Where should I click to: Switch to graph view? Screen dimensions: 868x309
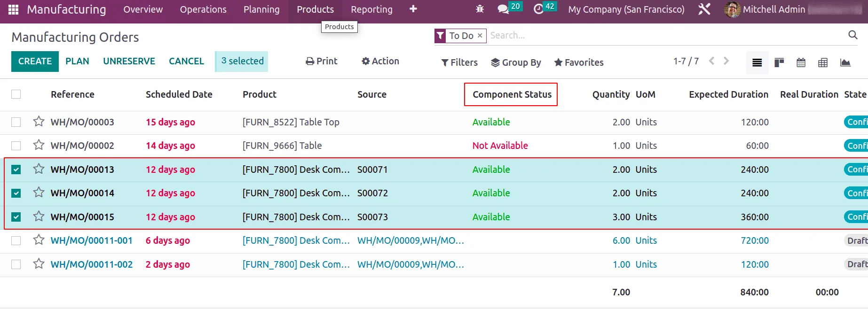(x=845, y=62)
